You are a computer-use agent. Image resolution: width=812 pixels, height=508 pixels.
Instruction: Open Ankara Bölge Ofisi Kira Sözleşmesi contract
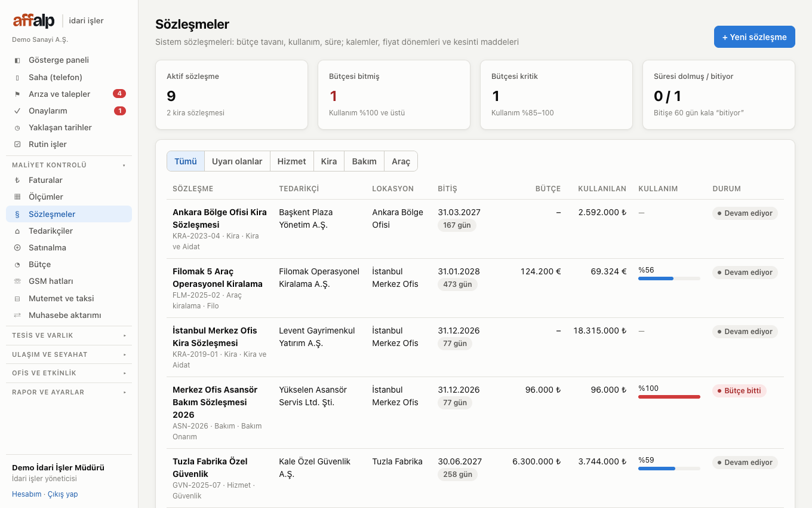pyautogui.click(x=220, y=218)
